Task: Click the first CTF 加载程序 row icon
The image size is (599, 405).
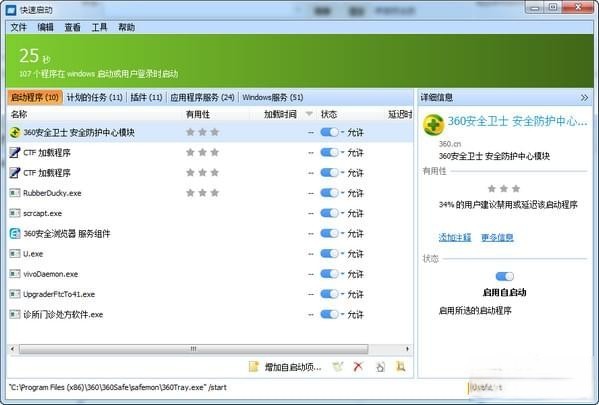Action: coord(15,152)
